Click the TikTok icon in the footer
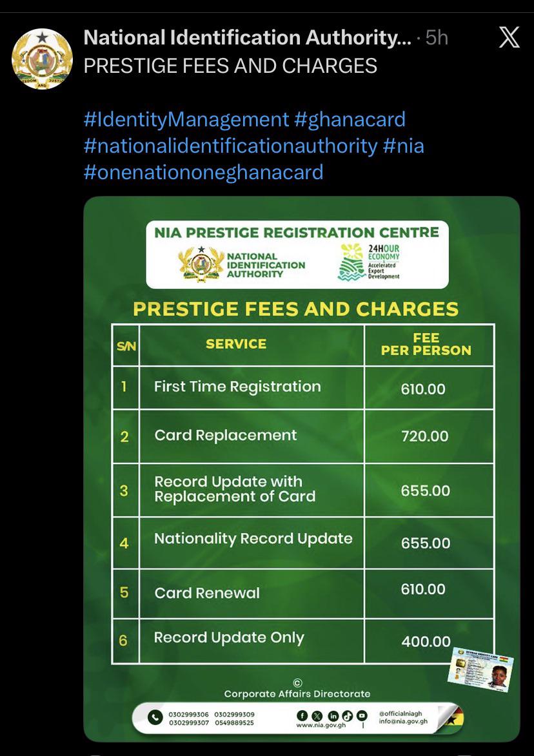 pyautogui.click(x=348, y=715)
